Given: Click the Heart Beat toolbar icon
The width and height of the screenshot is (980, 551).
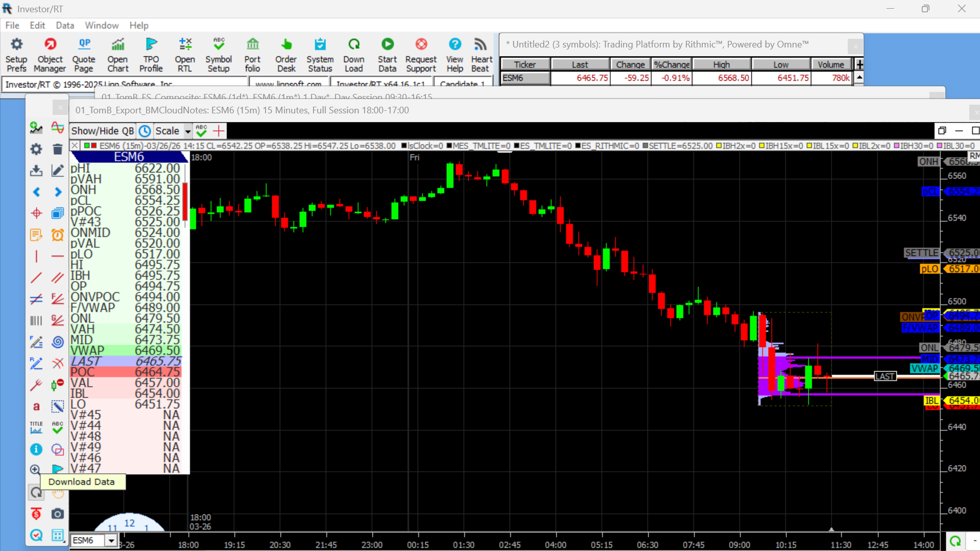Looking at the screenshot, I should tap(481, 54).
